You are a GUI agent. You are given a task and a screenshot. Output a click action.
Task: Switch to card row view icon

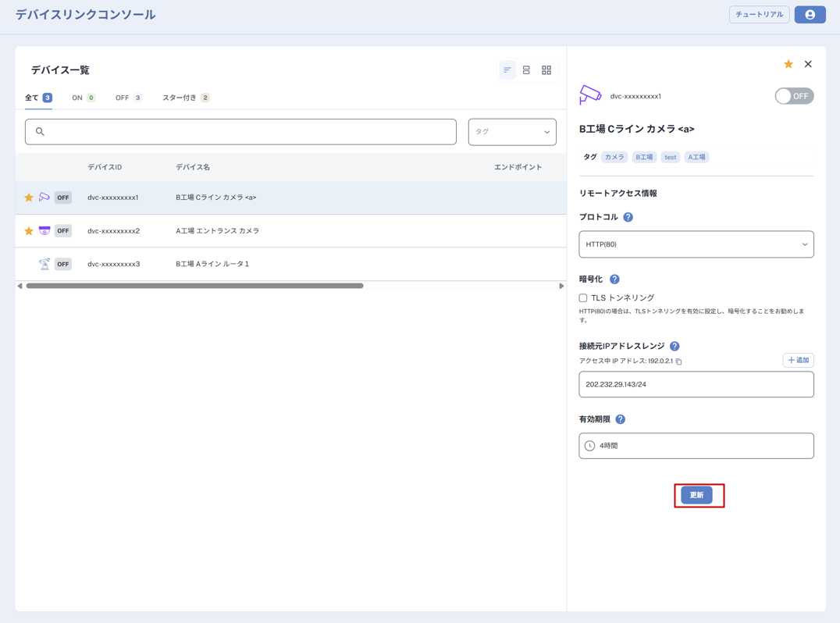[526, 70]
